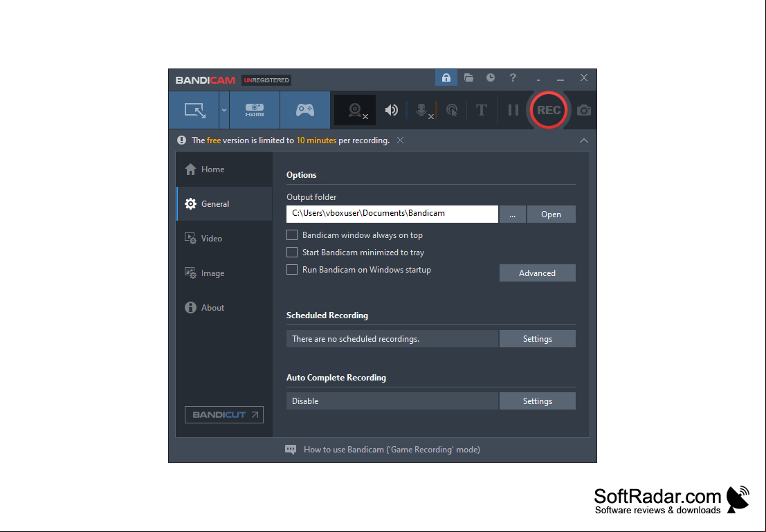Click the 'Options' section heading
This screenshot has width=766, height=532.
pyautogui.click(x=302, y=175)
